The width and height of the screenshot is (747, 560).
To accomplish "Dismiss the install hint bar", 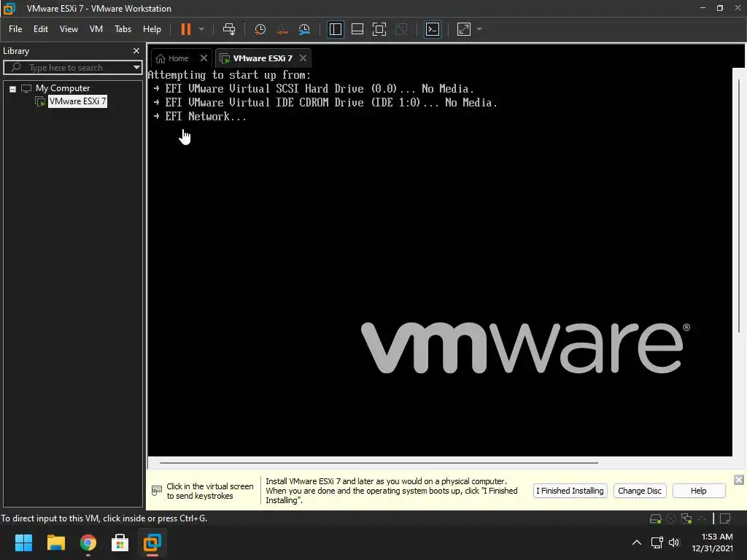I will [738, 480].
